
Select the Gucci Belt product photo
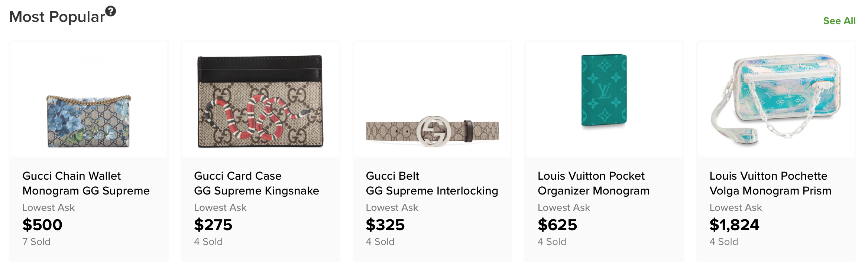[x=432, y=131]
